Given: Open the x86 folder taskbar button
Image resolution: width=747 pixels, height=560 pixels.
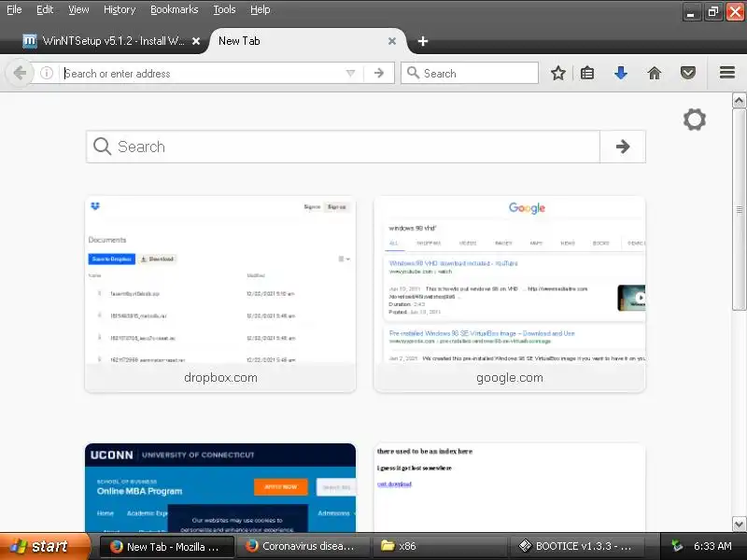Looking at the screenshot, I should [440, 547].
